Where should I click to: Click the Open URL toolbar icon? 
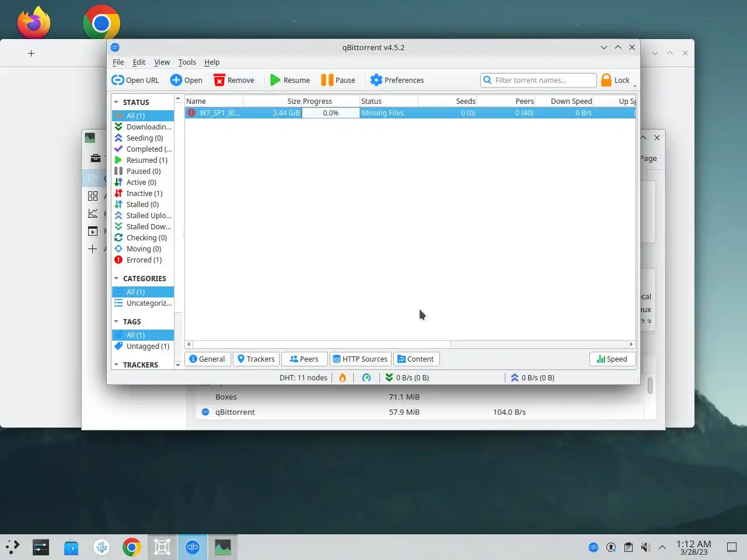tap(118, 80)
